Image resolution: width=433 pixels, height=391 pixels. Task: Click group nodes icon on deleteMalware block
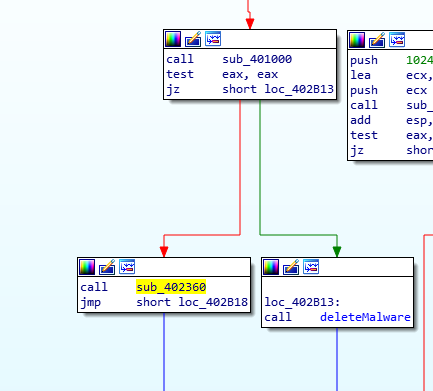point(311,267)
